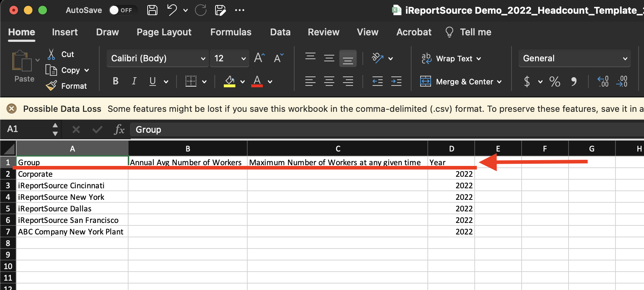The width and height of the screenshot is (644, 290).
Task: Open the more toolbar options ellipsis
Action: click(x=240, y=10)
